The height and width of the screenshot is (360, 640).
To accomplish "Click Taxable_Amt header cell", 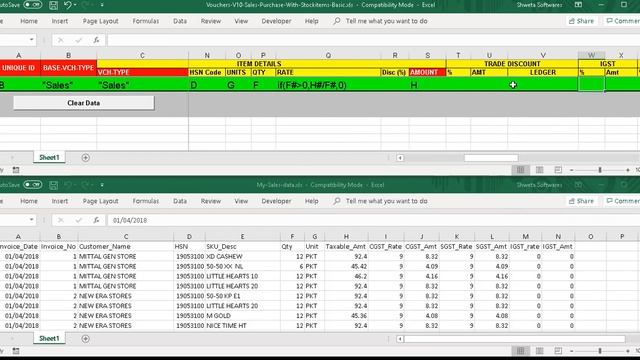I will click(346, 247).
